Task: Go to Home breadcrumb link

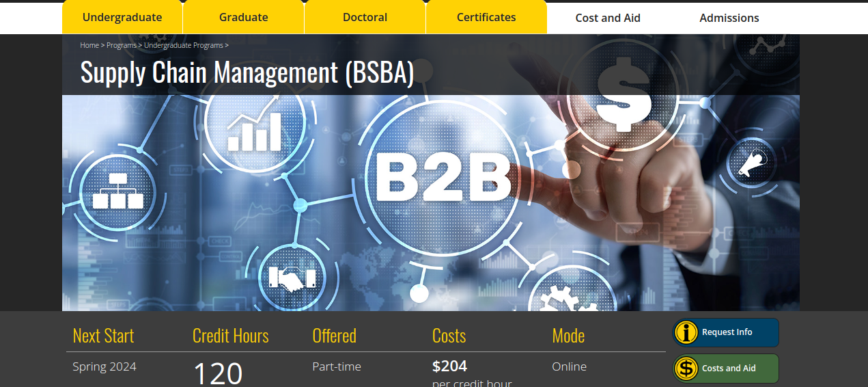Action: (89, 45)
